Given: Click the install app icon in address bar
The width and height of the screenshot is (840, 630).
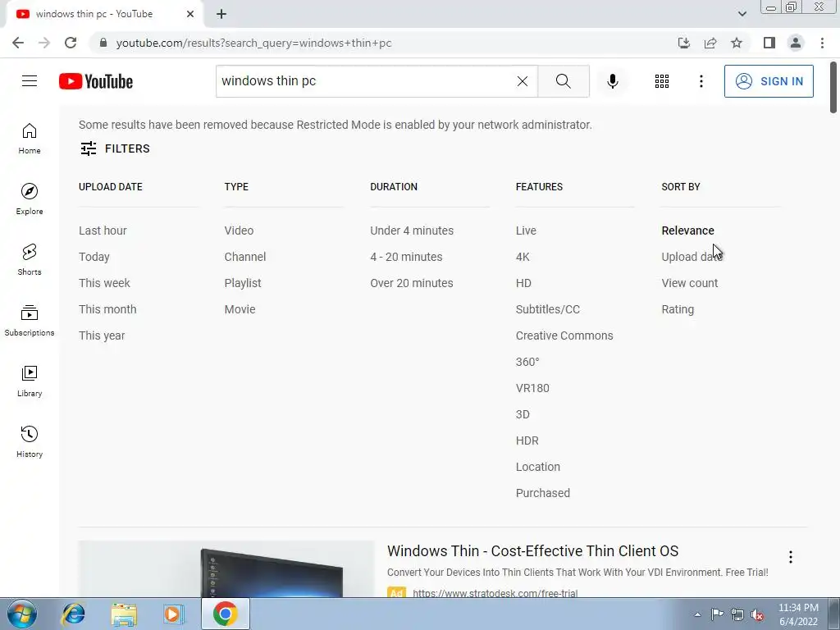Looking at the screenshot, I should pyautogui.click(x=684, y=43).
